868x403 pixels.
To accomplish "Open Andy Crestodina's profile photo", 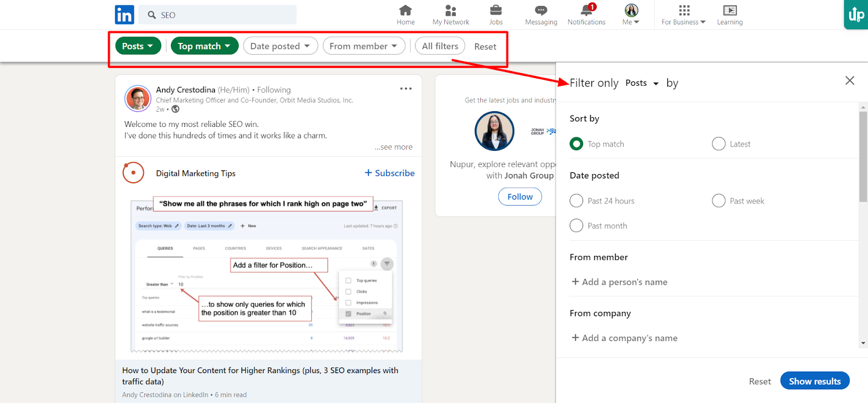I will pos(138,99).
